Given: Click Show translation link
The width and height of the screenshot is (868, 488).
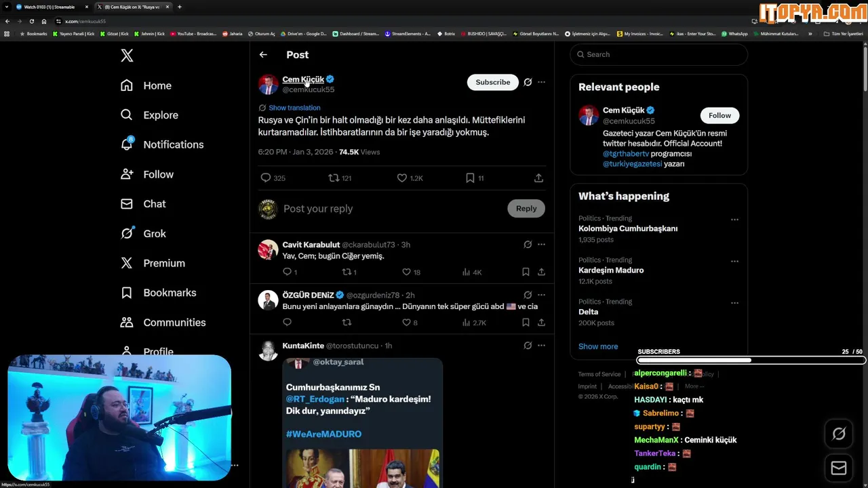Looking at the screenshot, I should tap(294, 108).
